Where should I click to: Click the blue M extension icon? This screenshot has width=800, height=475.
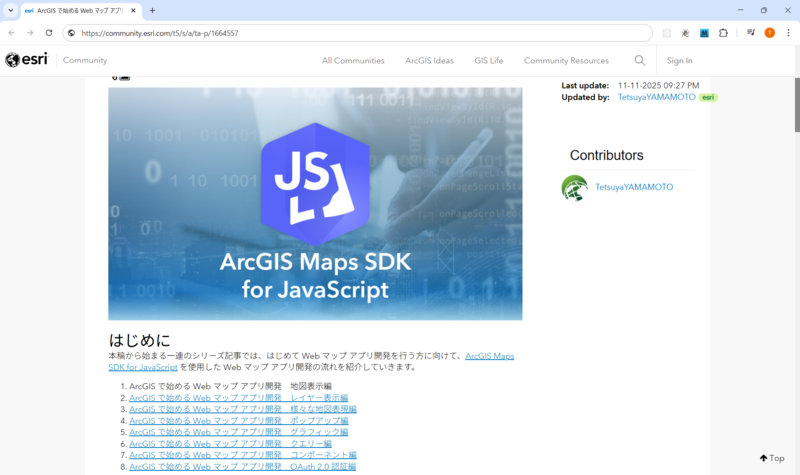pos(704,33)
